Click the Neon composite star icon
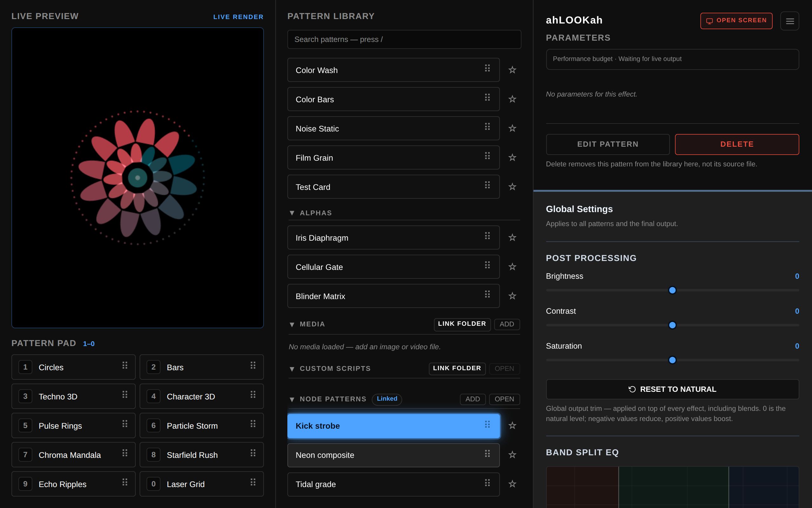The height and width of the screenshot is (508, 812). [x=512, y=455]
